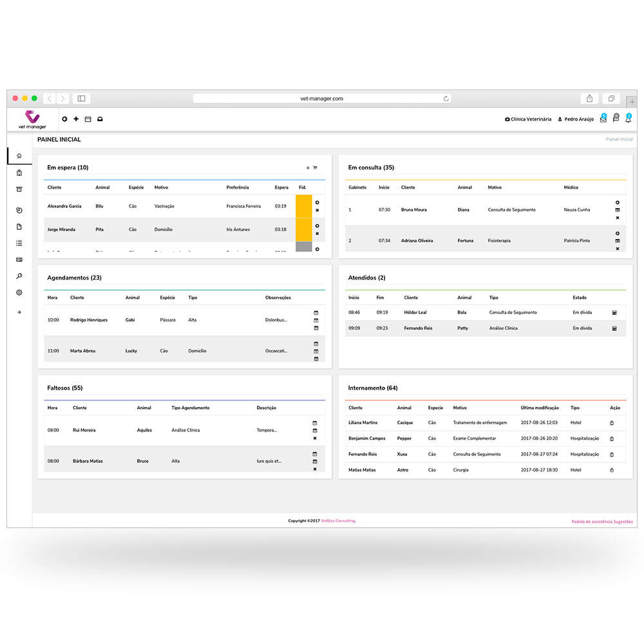This screenshot has height=644, width=644.
Task: Open the notifications bell icon
Action: [628, 119]
